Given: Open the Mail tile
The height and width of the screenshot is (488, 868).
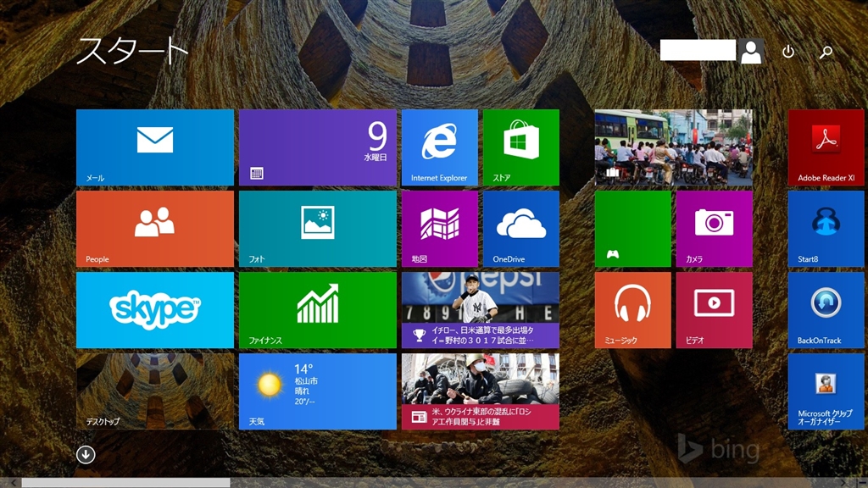Looking at the screenshot, I should coord(155,147).
